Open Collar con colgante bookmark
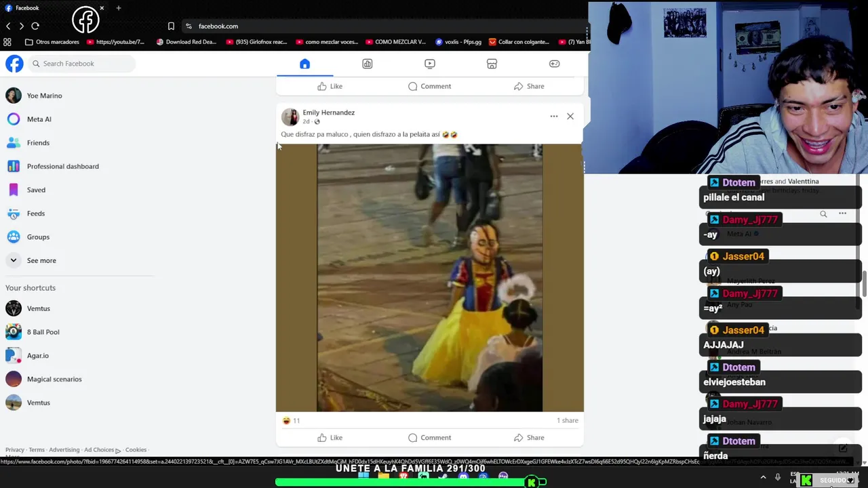The height and width of the screenshot is (488, 868). [519, 42]
